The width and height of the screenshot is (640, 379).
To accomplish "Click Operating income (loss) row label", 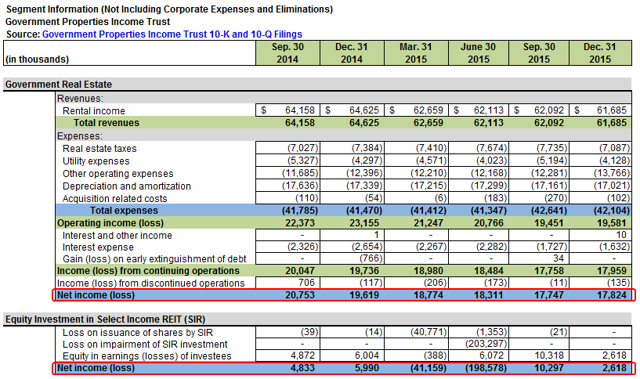I will (x=110, y=223).
